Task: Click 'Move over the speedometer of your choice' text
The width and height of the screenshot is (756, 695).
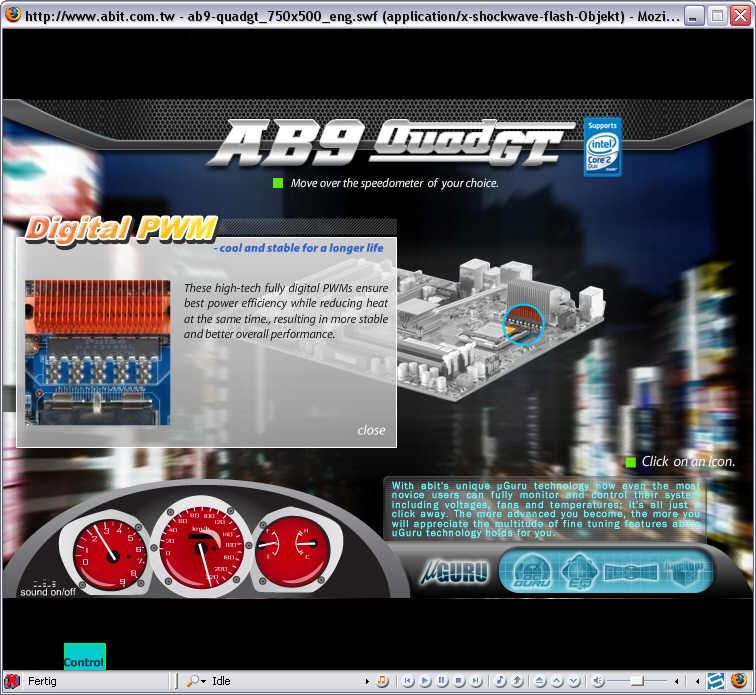Action: (394, 183)
